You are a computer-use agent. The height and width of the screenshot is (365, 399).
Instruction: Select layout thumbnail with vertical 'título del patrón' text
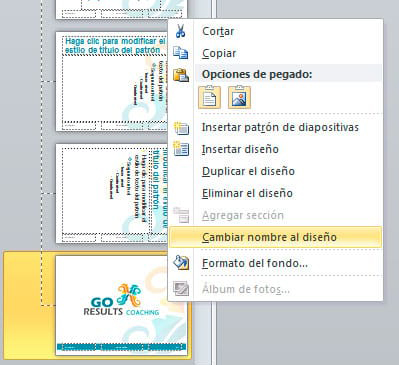111,193
